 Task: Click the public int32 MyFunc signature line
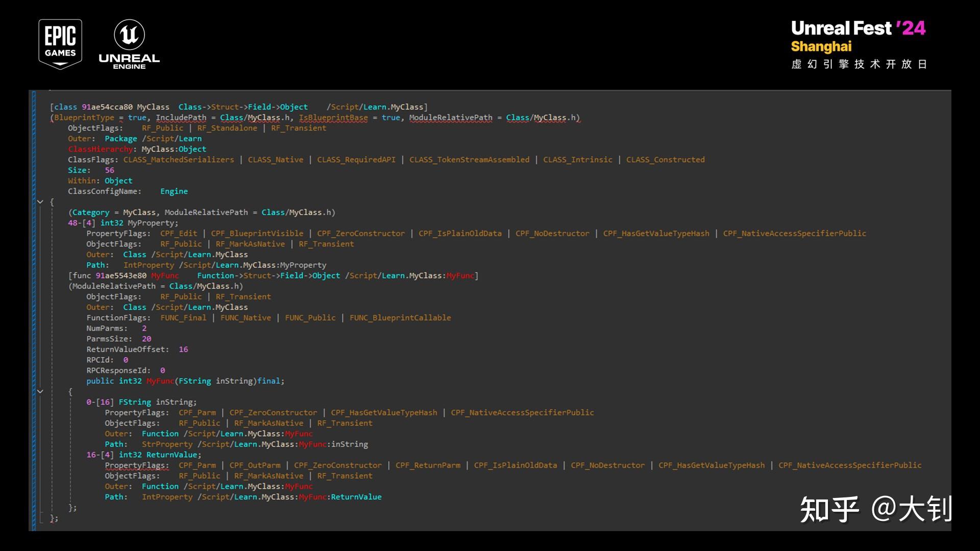[x=185, y=381]
